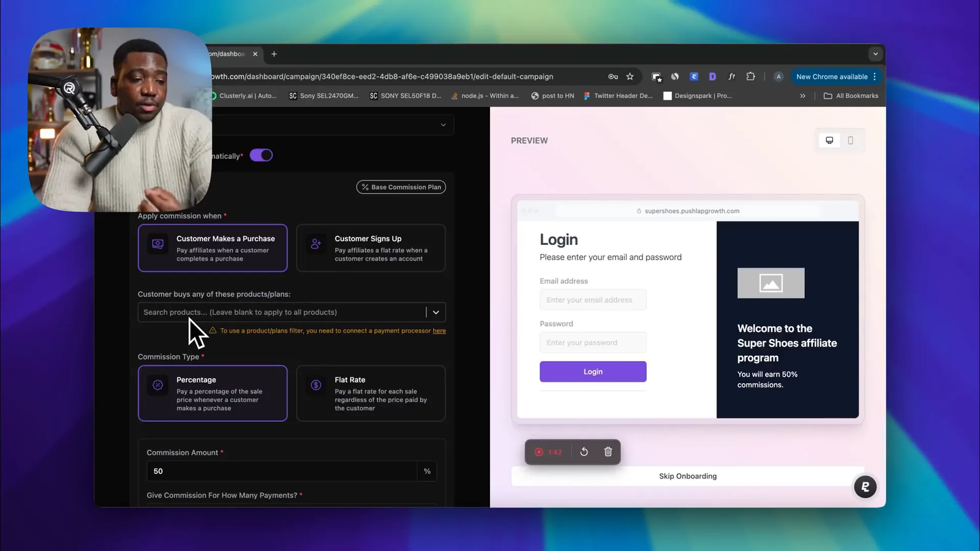The width and height of the screenshot is (980, 551).
Task: Expand the products dropdown arrow
Action: (436, 312)
